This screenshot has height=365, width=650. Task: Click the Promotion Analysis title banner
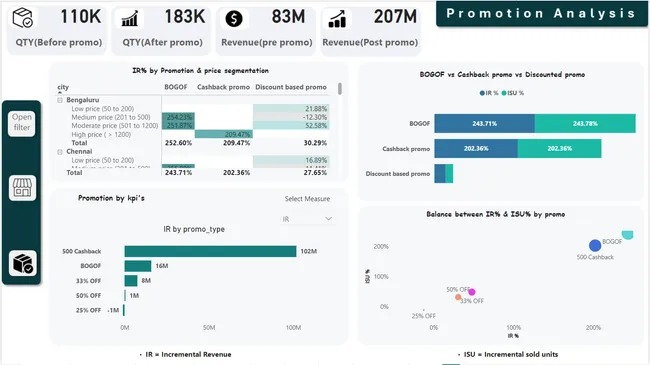click(x=541, y=14)
